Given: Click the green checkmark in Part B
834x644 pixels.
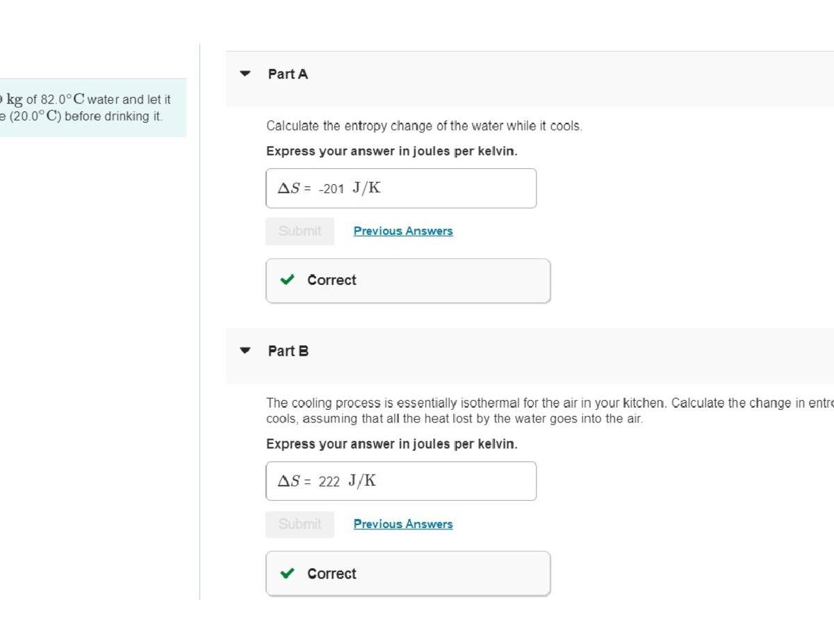Looking at the screenshot, I should [x=287, y=574].
